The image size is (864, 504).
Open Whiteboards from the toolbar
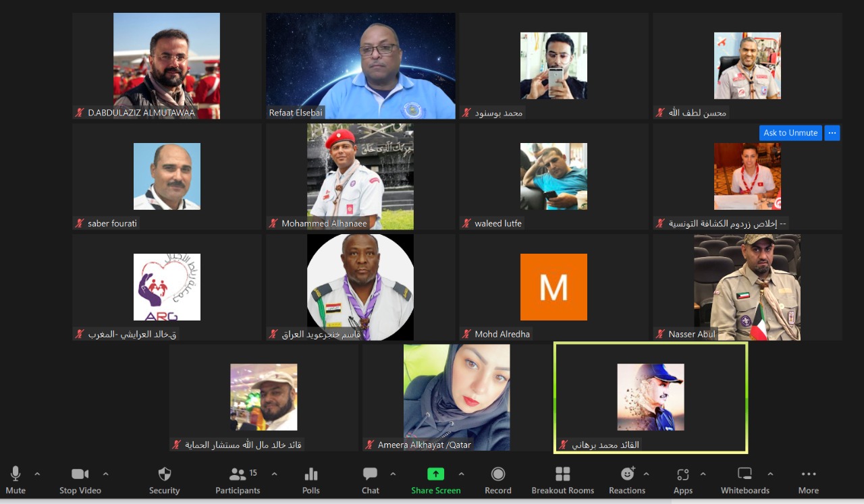click(745, 474)
